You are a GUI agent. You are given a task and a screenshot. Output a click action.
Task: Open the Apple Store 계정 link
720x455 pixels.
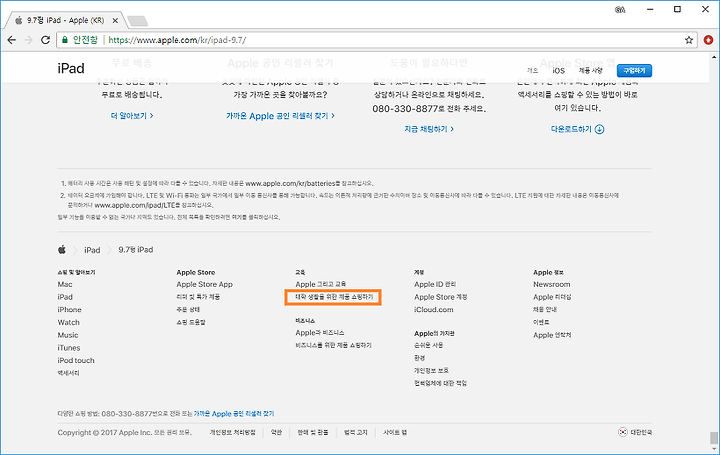point(440,297)
